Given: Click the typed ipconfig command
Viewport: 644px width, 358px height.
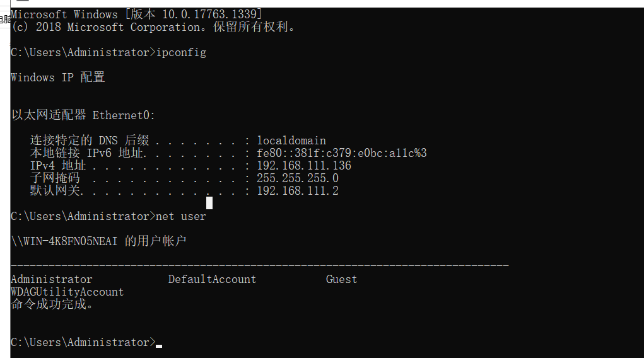Looking at the screenshot, I should coord(181,53).
